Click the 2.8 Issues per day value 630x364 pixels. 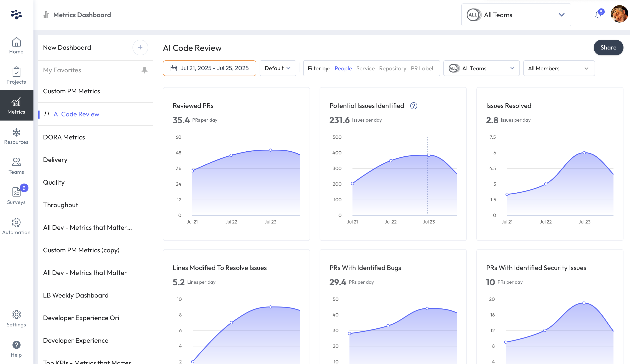[508, 120]
